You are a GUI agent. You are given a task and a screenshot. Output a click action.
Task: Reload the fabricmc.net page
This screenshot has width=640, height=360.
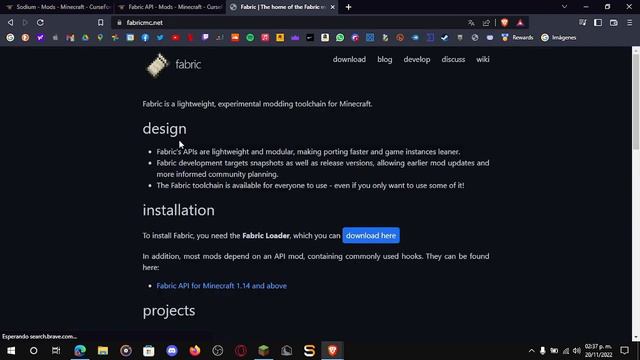click(x=40, y=22)
